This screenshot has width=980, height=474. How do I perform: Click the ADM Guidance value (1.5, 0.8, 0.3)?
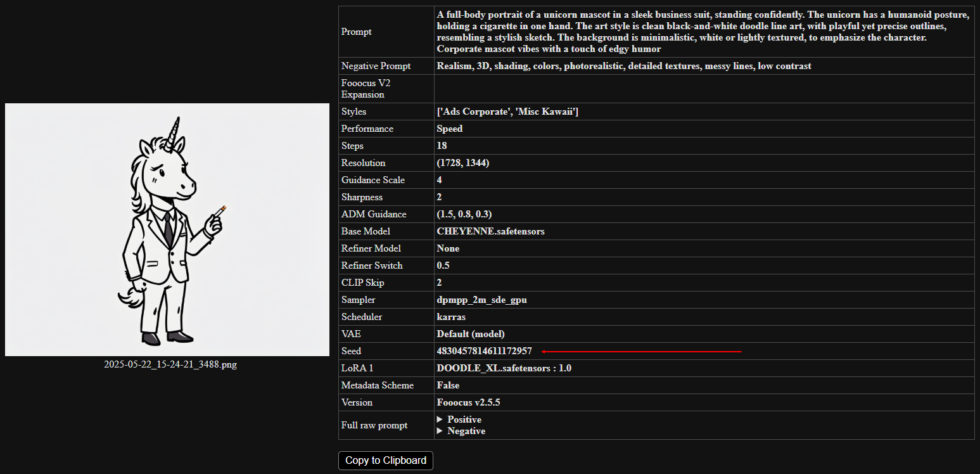click(464, 214)
